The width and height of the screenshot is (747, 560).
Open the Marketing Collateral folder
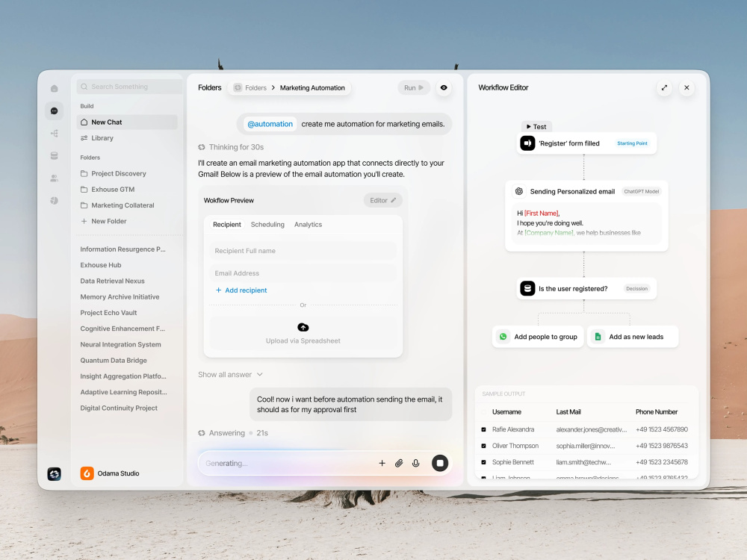click(x=117, y=205)
